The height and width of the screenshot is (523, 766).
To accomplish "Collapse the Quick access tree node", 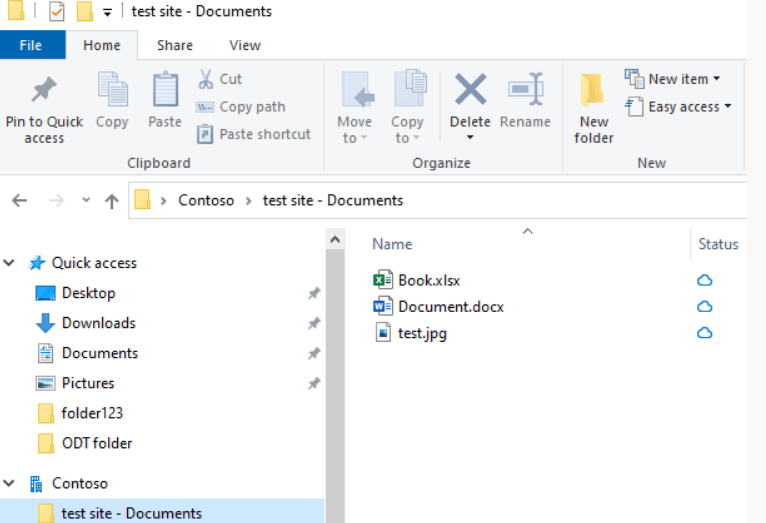I will tap(9, 263).
